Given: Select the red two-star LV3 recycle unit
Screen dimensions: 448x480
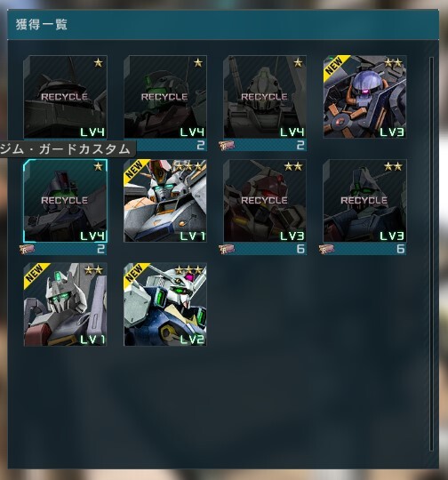Looking at the screenshot, I should [x=265, y=201].
